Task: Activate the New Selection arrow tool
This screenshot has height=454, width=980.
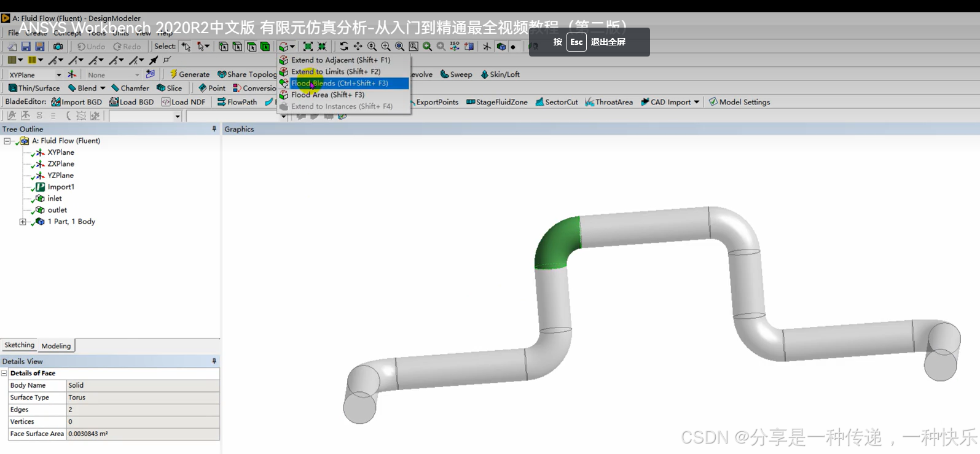Action: point(186,46)
